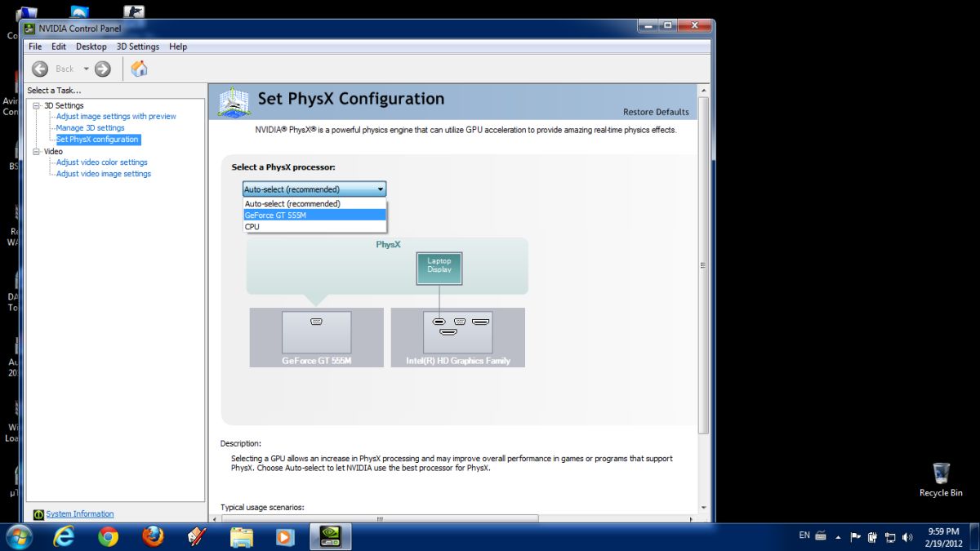Open the Desktop menu
This screenshot has width=980, height=551.
[x=91, y=47]
